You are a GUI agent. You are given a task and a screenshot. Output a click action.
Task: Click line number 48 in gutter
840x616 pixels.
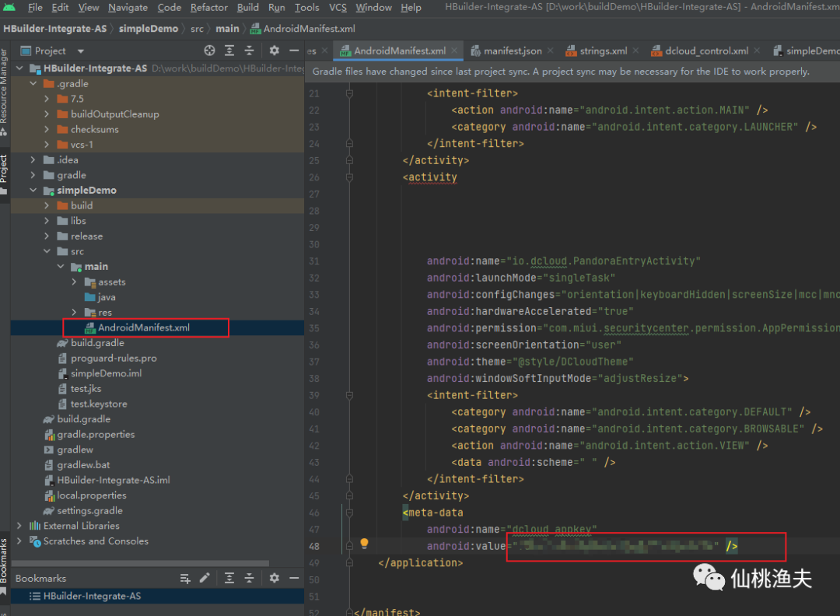(314, 546)
